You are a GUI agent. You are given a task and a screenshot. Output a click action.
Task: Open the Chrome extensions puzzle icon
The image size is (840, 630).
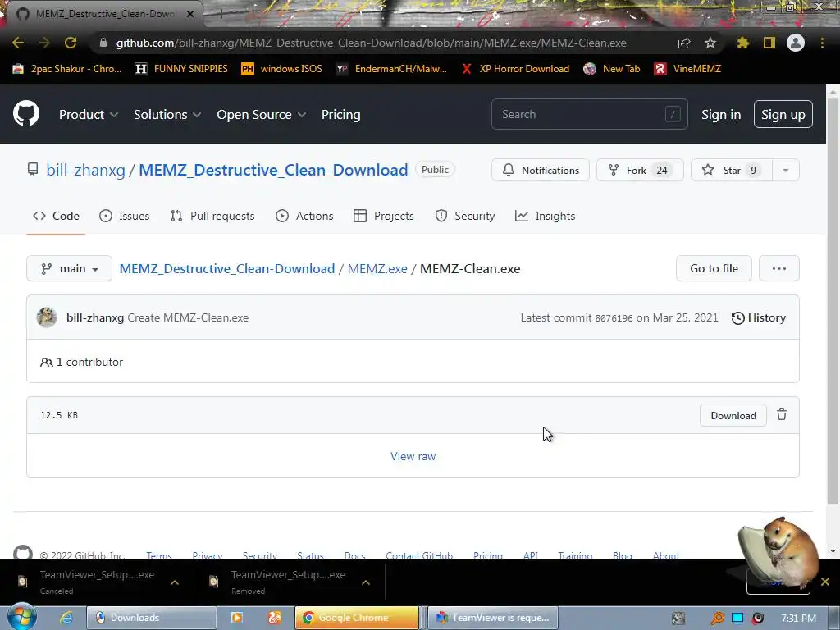click(742, 43)
